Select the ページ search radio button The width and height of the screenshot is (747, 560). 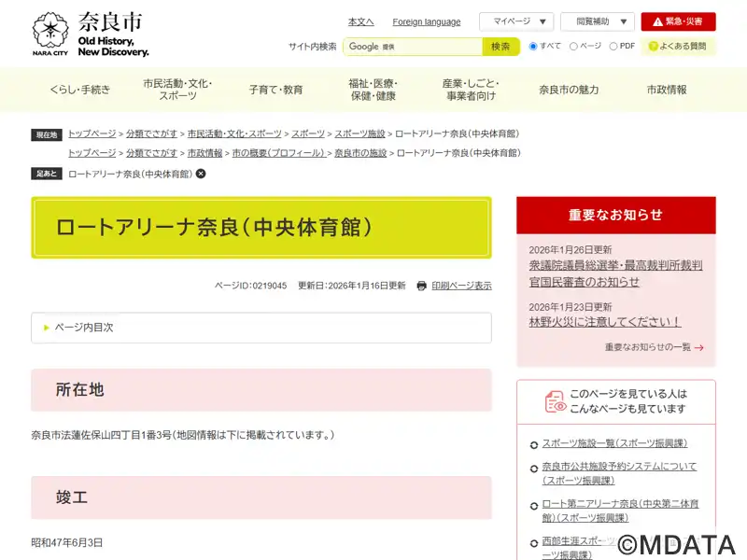tap(573, 46)
